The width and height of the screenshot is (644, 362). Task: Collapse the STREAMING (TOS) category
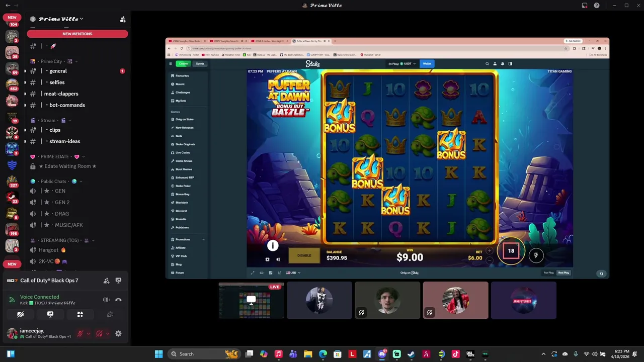point(63,240)
